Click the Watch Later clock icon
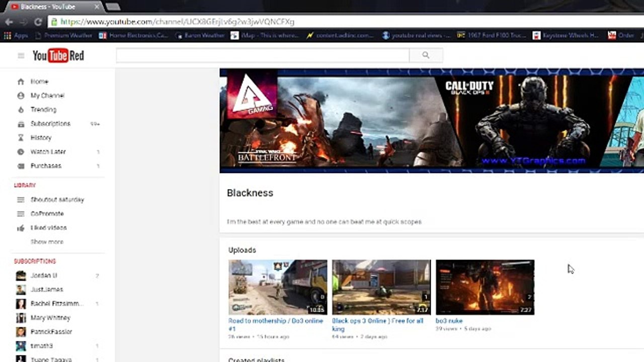 (x=21, y=152)
